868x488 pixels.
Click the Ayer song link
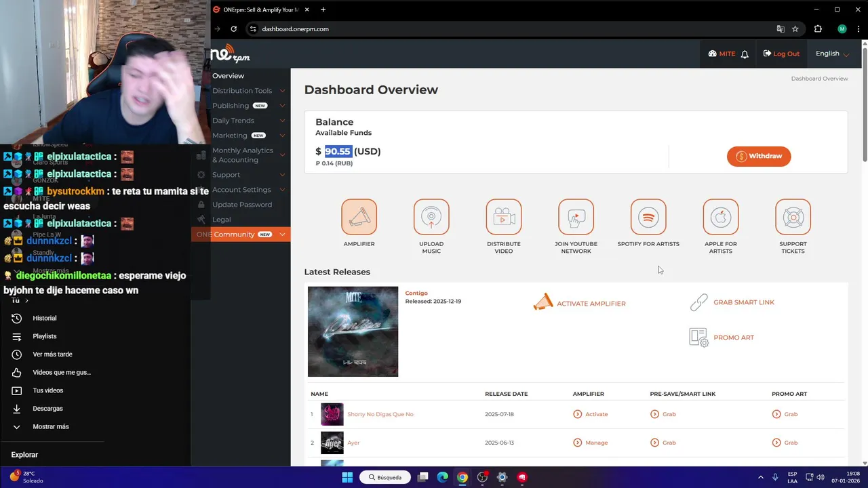click(x=353, y=443)
